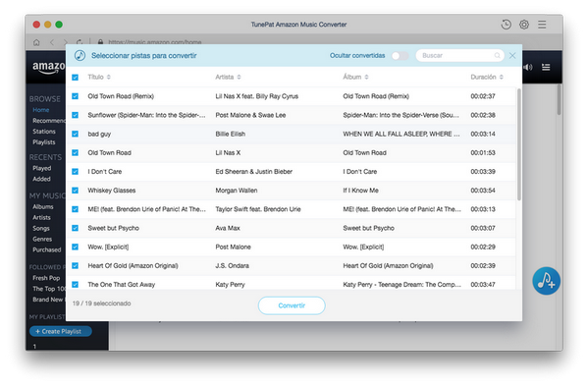Uncheck the bad guy track

tap(75, 134)
